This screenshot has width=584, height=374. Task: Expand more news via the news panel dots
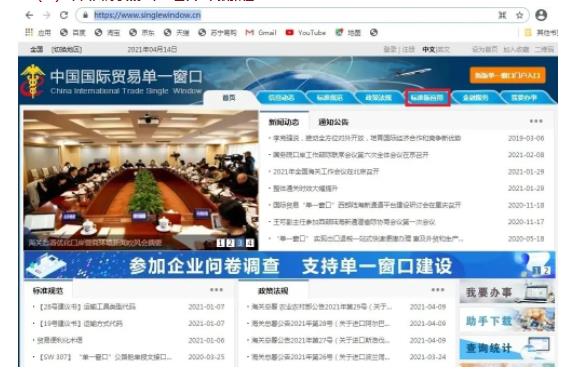536,121
